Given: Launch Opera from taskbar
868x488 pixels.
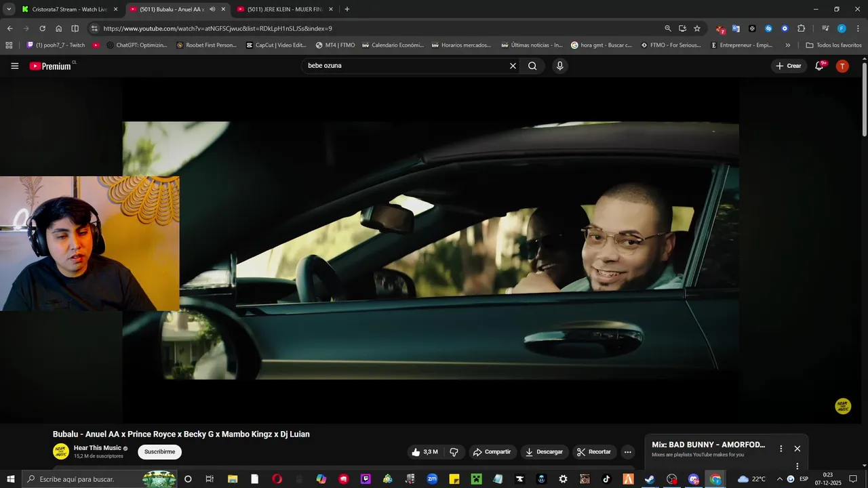Looking at the screenshot, I should click(x=277, y=479).
